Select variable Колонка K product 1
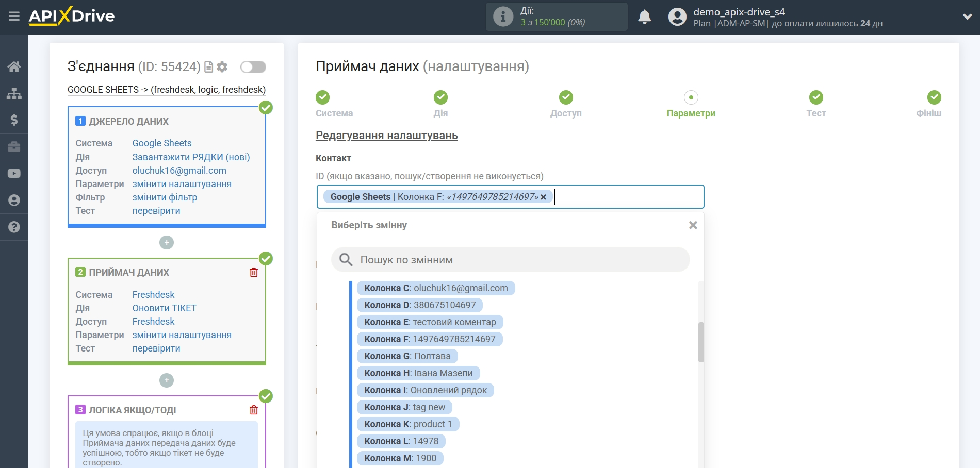Image resolution: width=980 pixels, height=468 pixels. click(408, 424)
